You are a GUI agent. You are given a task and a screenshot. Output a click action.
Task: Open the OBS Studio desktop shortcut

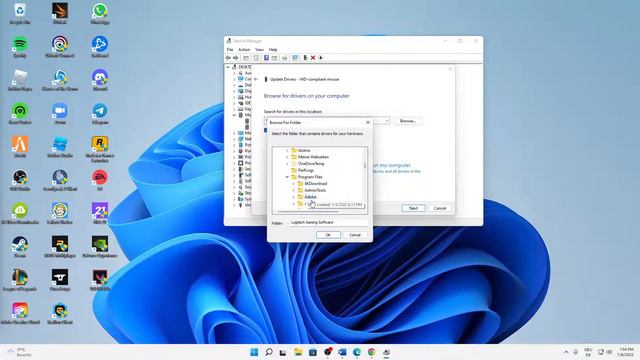(x=20, y=180)
